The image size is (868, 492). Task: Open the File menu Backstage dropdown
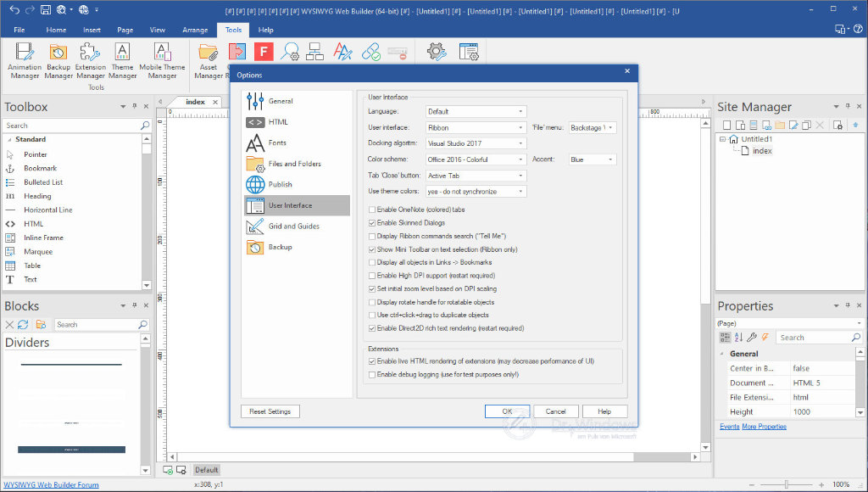click(593, 127)
